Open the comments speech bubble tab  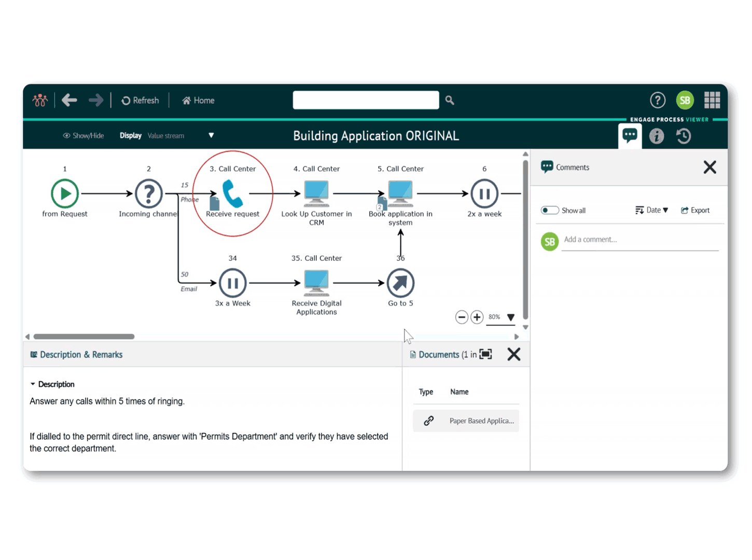(x=630, y=136)
